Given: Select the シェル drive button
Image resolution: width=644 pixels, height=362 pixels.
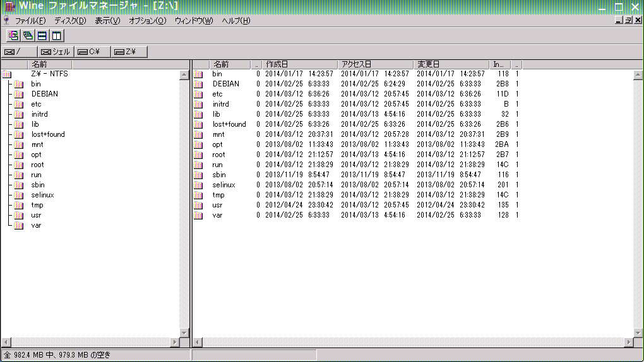Looking at the screenshot, I should click(x=56, y=52).
